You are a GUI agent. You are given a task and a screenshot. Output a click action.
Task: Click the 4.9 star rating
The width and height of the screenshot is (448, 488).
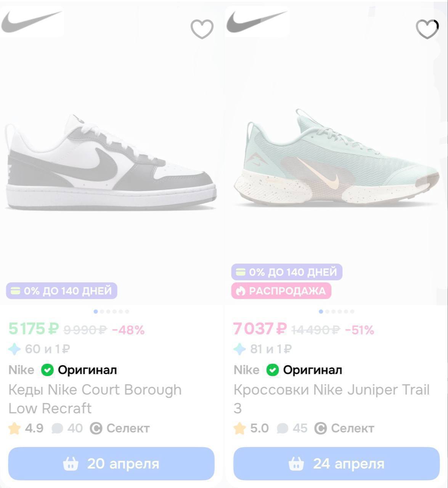26,428
